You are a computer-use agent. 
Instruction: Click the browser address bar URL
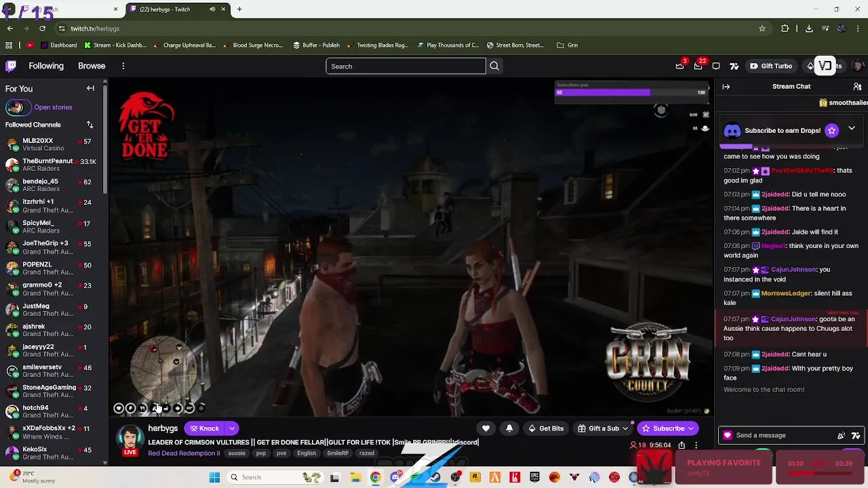click(95, 28)
